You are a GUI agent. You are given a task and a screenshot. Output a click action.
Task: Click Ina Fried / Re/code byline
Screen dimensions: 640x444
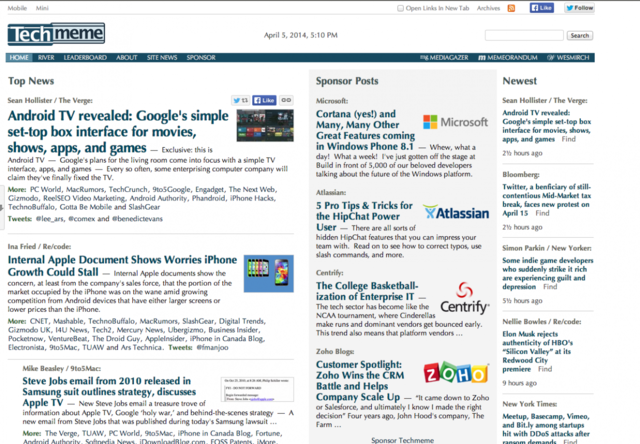tap(39, 246)
